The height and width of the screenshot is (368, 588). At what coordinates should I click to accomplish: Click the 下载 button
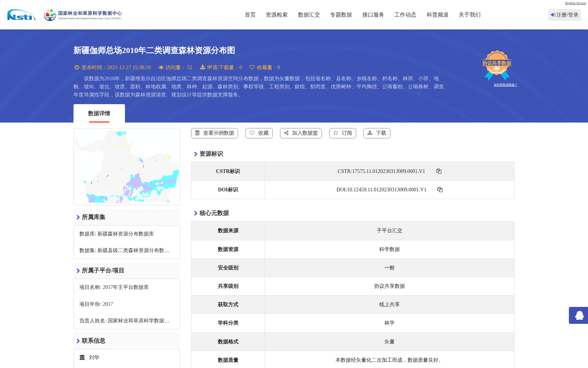point(377,133)
